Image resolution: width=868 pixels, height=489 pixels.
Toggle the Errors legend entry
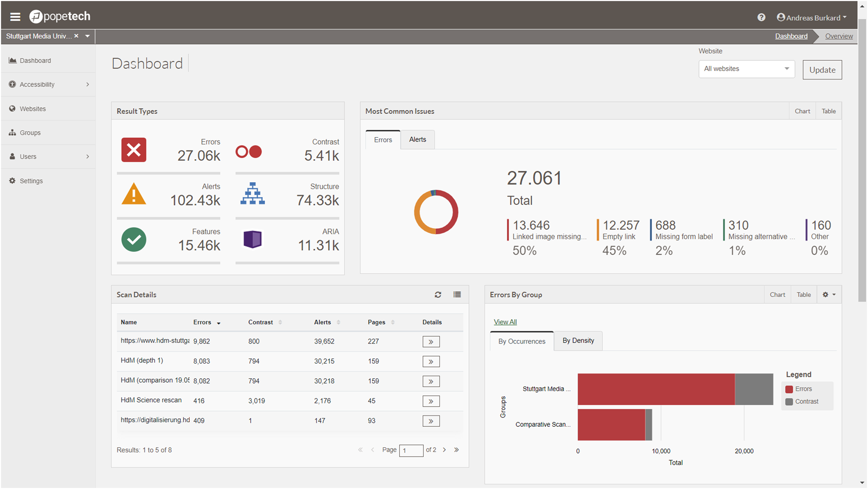click(x=798, y=389)
